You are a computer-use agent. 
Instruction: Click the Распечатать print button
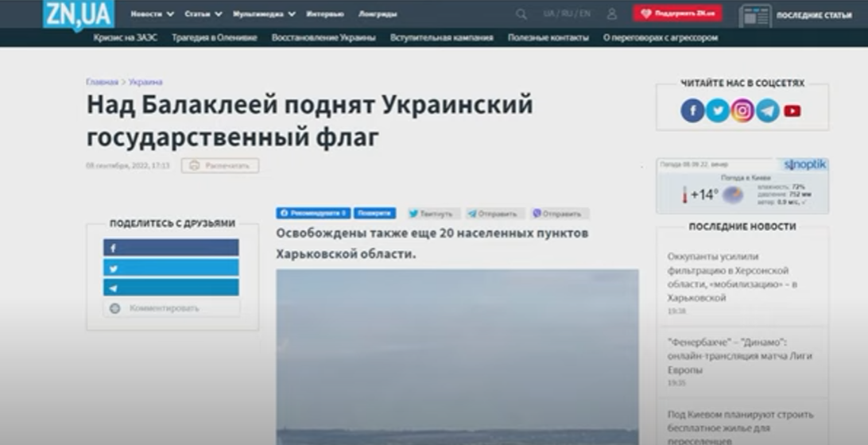coord(220,165)
